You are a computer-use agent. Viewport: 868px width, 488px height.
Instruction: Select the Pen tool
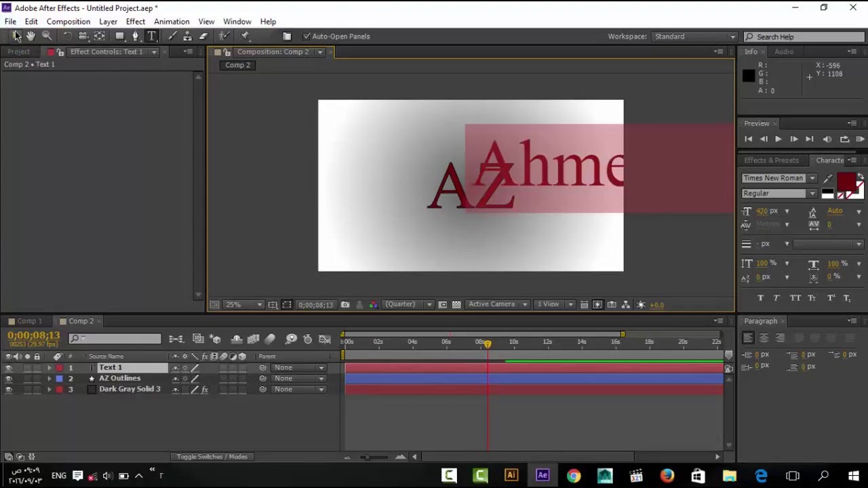[136, 36]
